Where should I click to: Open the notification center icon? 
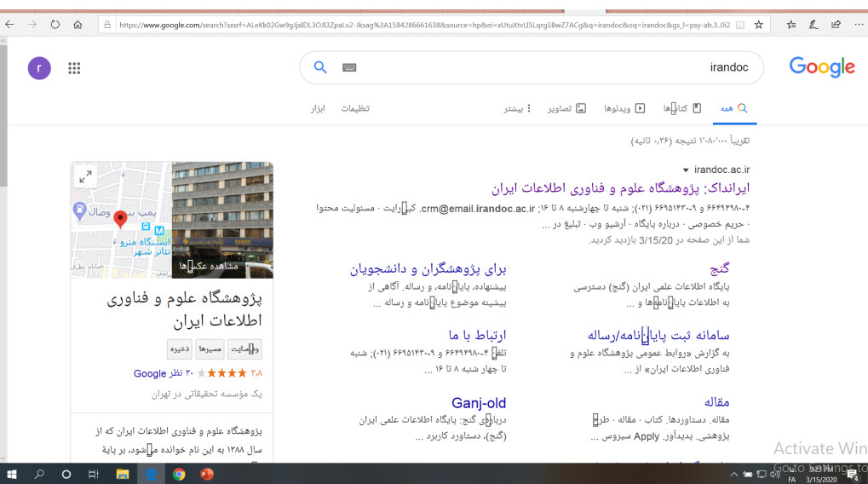click(854, 475)
